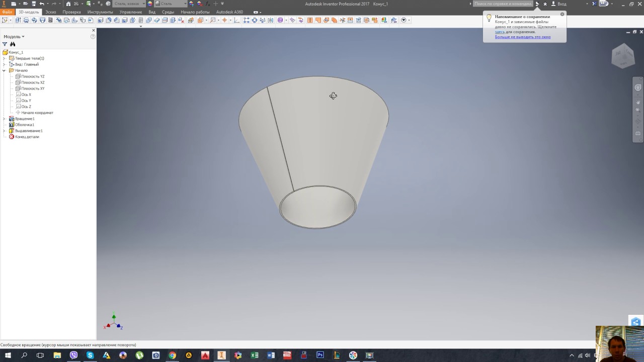The width and height of the screenshot is (644, 362).
Task: Click the favorites star icon in title bar
Action: (x=545, y=4)
